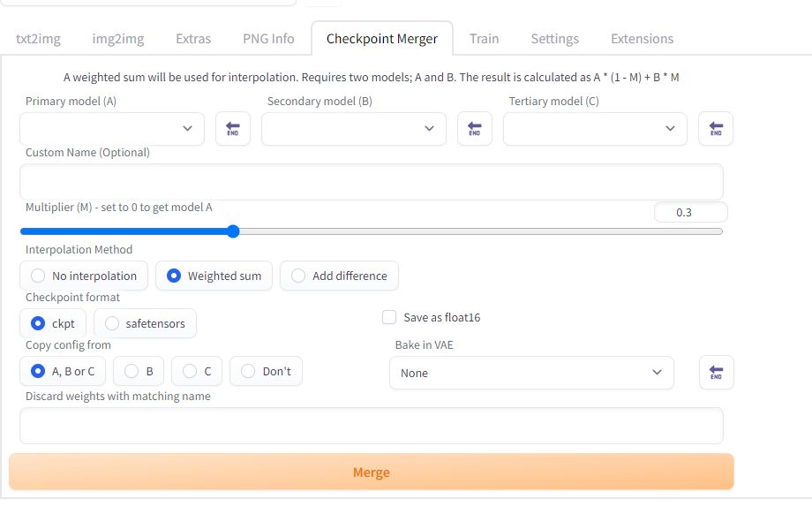This screenshot has height=514, width=812.
Task: Expand the Bake in VAE dropdown
Action: point(531,373)
